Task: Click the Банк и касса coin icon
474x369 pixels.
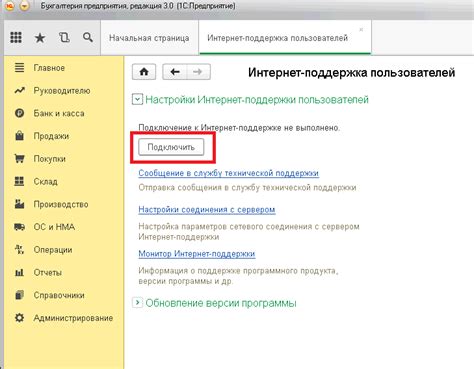Action: pos(20,113)
